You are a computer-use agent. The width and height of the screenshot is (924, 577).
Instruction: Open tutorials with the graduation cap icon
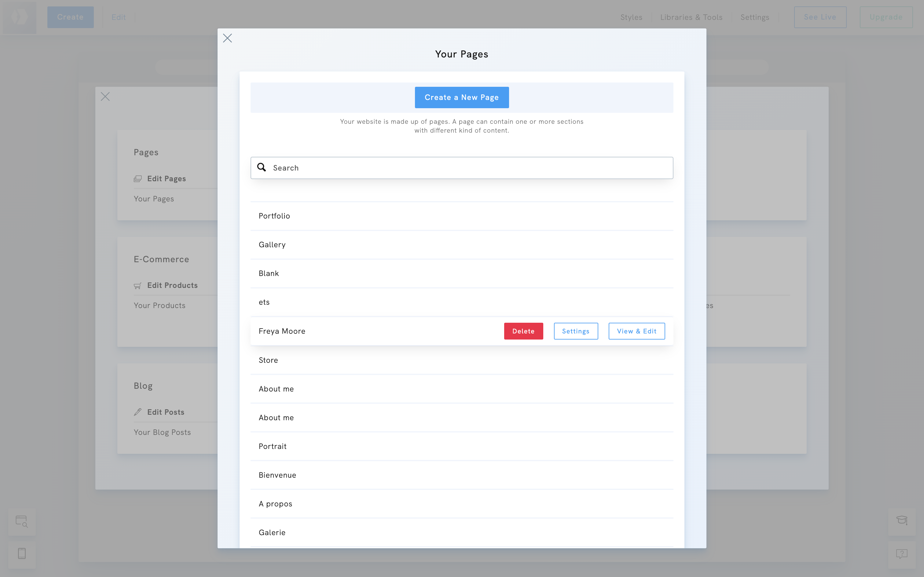(x=902, y=520)
